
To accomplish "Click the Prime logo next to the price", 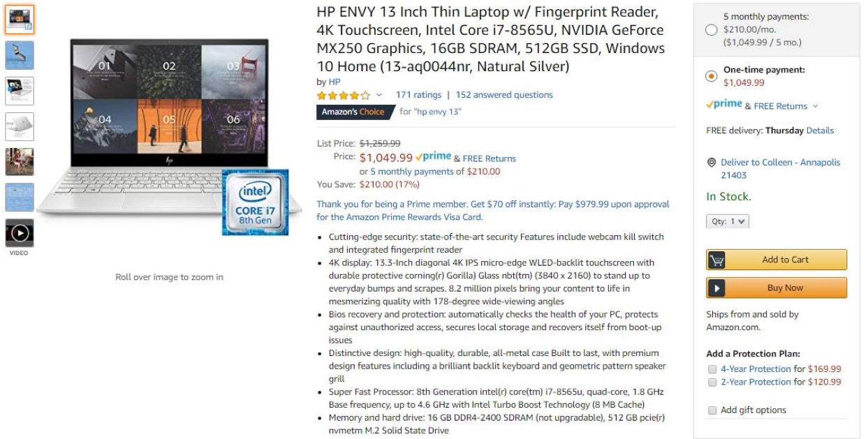I will (433, 157).
